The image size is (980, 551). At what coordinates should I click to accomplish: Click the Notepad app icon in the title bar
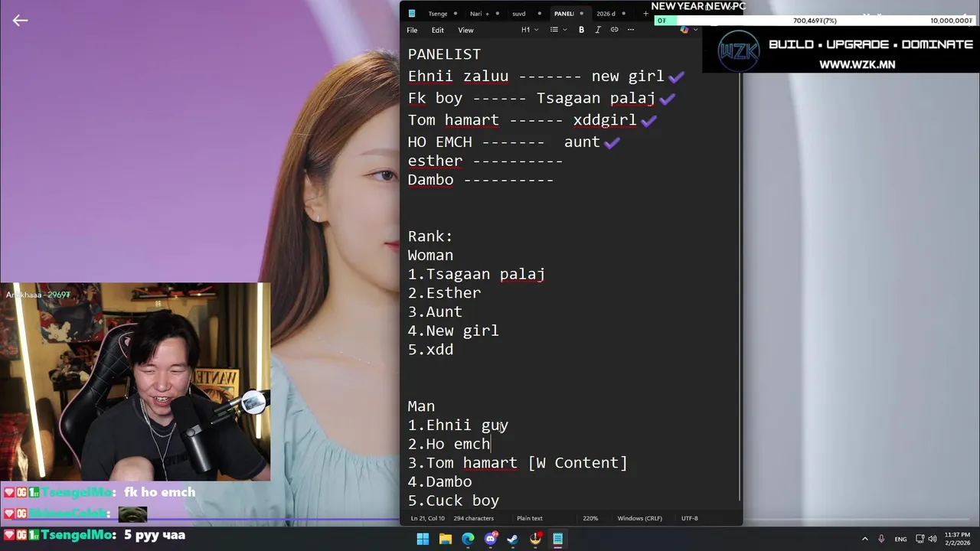click(x=412, y=13)
